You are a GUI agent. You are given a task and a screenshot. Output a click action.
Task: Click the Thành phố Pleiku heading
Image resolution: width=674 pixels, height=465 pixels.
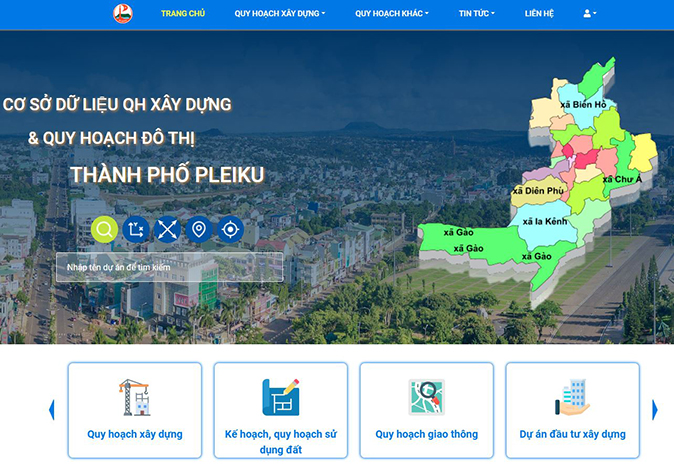167,175
